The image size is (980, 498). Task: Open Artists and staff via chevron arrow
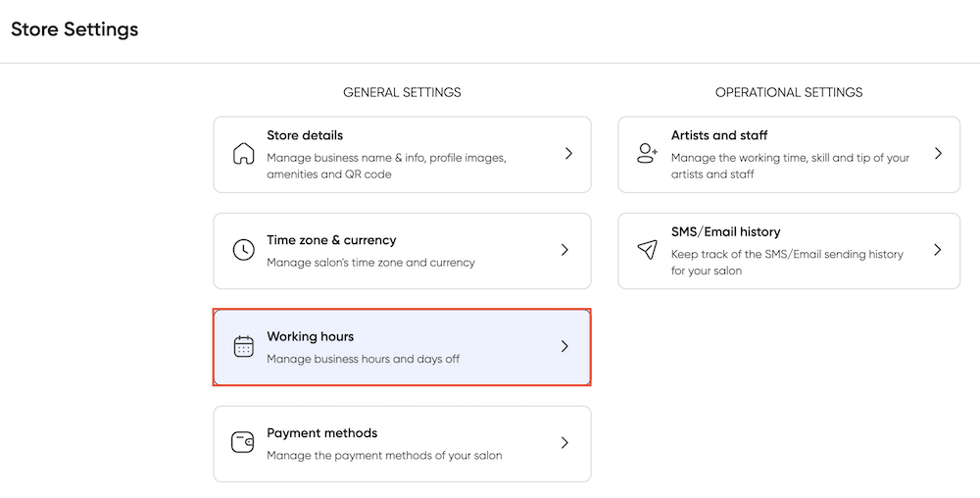click(938, 153)
